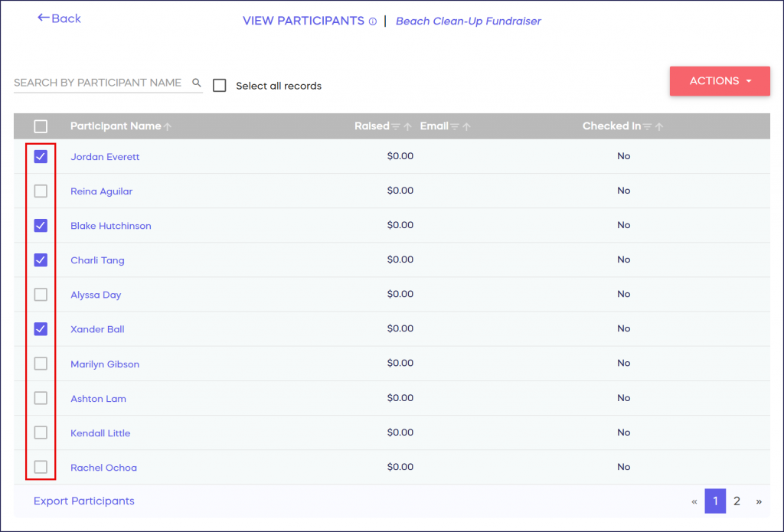
Task: Go back using the Back link
Action: [x=59, y=18]
